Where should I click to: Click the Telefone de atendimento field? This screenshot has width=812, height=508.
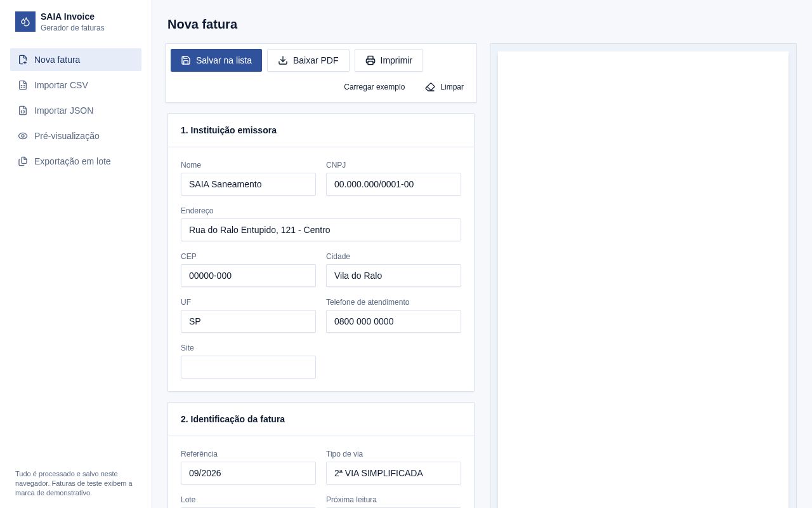coord(393,321)
